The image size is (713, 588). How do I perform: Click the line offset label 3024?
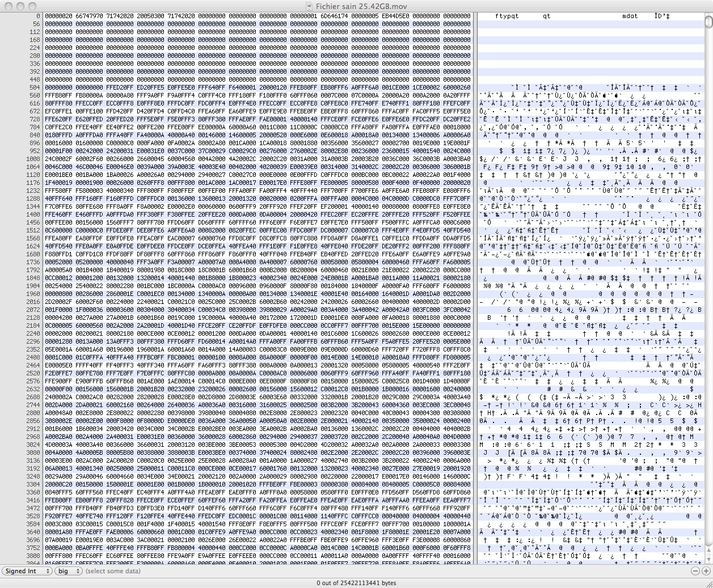click(x=33, y=445)
